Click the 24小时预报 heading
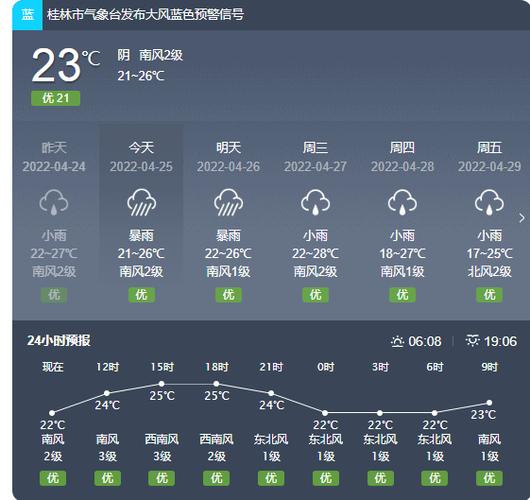This screenshot has height=500, width=530. coord(59,341)
